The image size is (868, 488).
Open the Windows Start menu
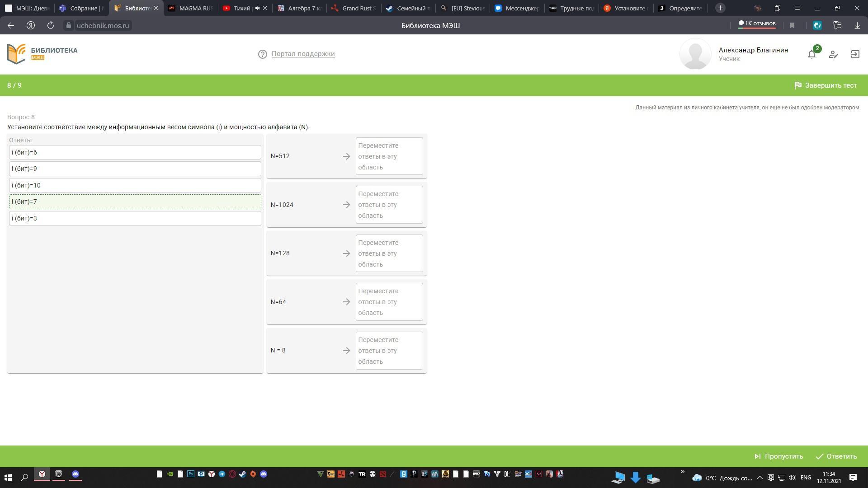(x=8, y=477)
